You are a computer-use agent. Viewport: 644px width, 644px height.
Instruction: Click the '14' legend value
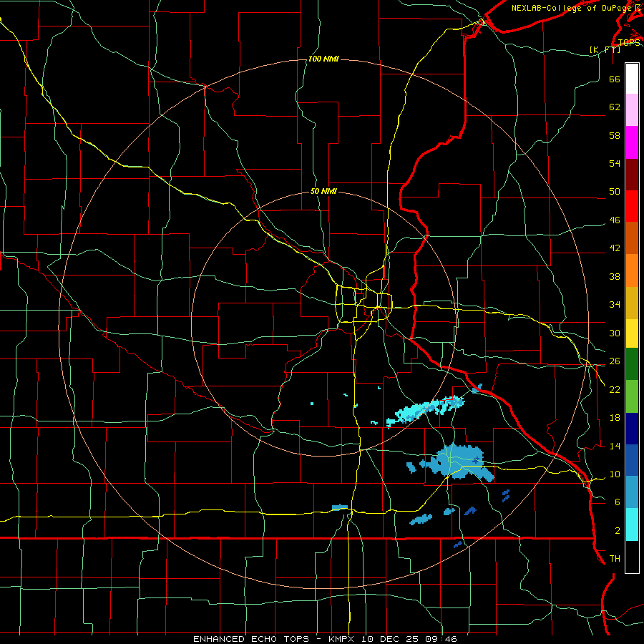point(615,446)
